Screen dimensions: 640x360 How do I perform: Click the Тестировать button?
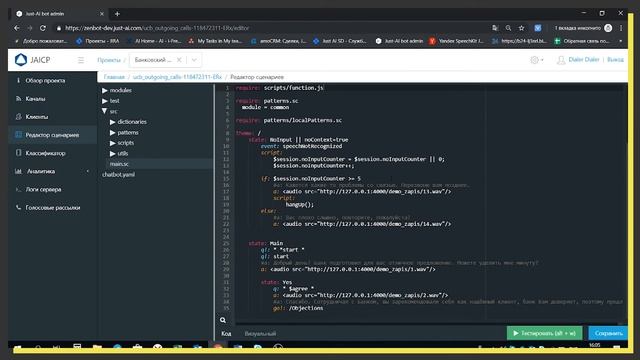click(x=544, y=333)
